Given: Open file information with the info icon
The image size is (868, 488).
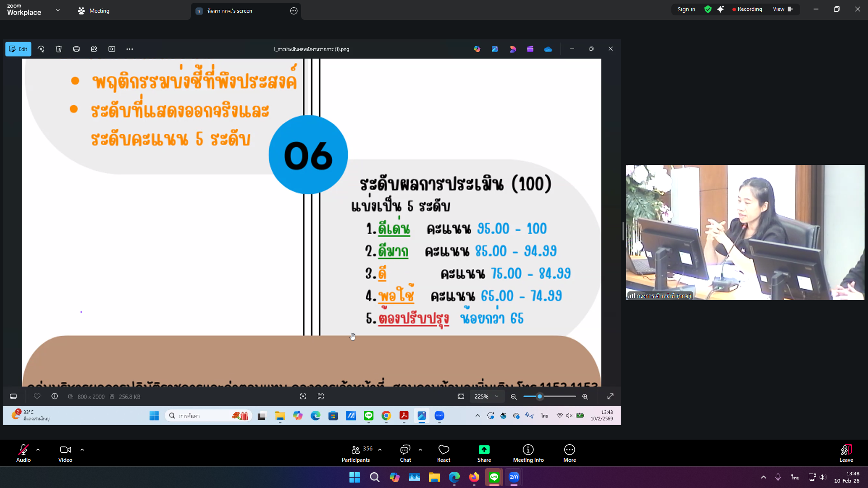Looking at the screenshot, I should pos(54,396).
